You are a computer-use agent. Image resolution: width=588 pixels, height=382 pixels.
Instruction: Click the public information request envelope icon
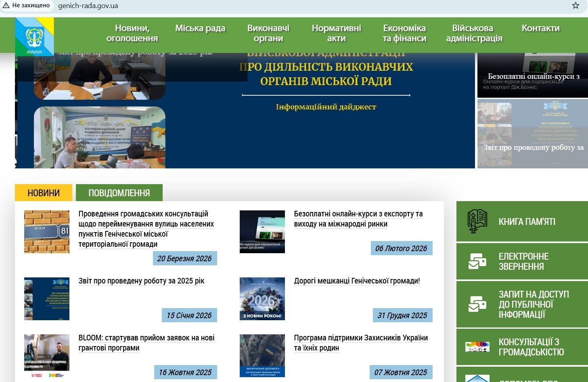tap(477, 304)
